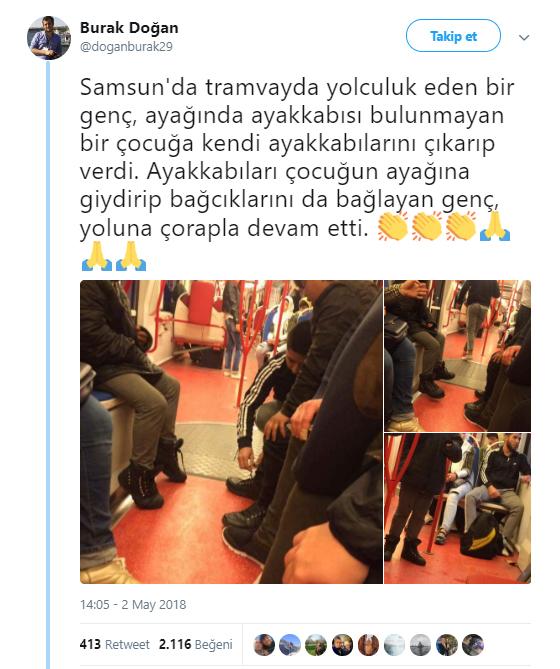Viewport: 560px width, 669px height.
Task: Click the third liker avatar
Action: (x=316, y=645)
